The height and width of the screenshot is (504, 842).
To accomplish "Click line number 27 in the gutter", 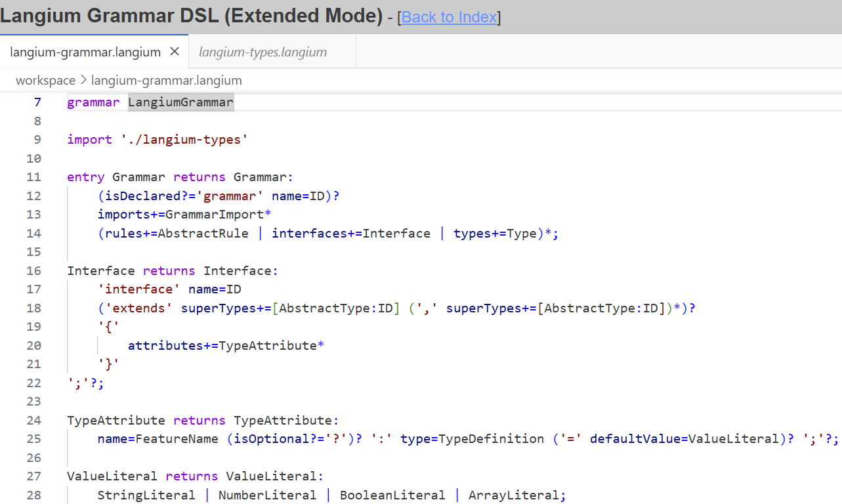I will click(33, 476).
